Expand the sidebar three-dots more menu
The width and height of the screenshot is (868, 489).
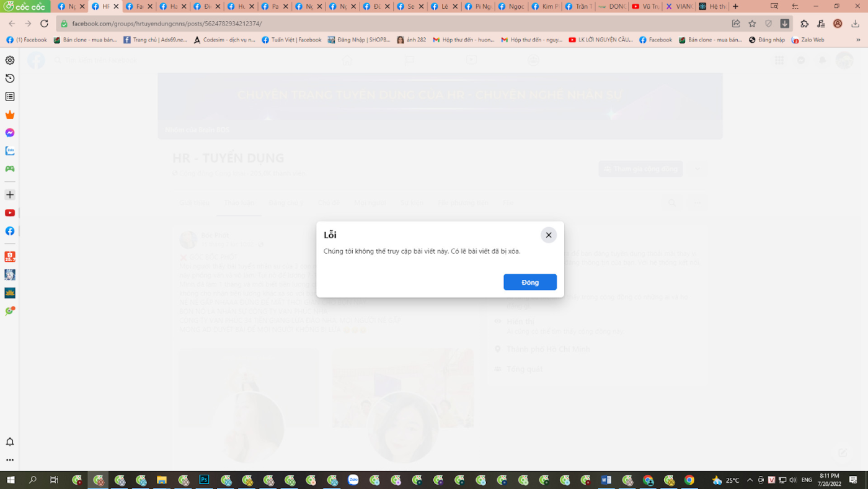pyautogui.click(x=10, y=460)
